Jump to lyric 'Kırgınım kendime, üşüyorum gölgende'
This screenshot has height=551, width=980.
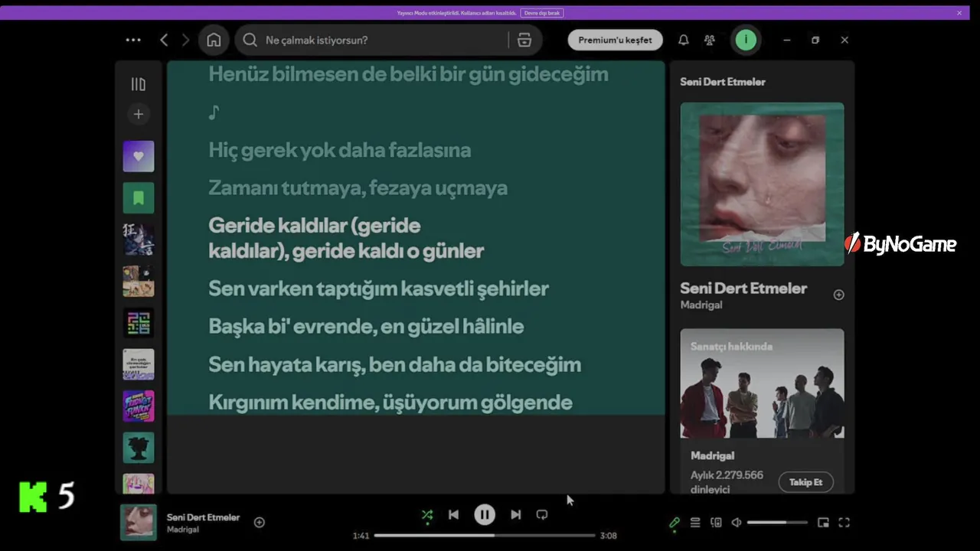pos(390,402)
